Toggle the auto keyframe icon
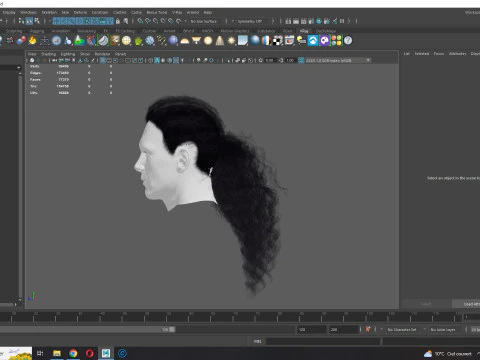Image resolution: width=480 pixels, height=360 pixels. click(x=368, y=329)
